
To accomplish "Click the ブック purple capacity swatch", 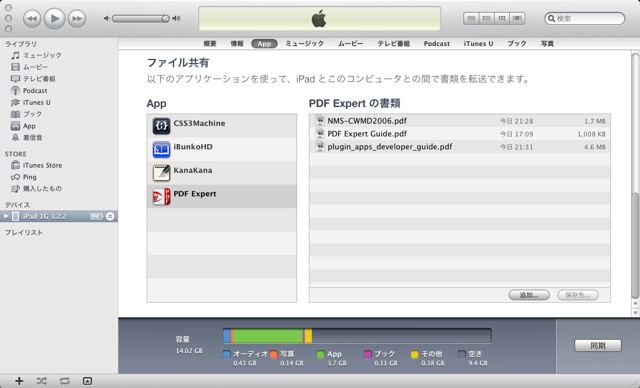I will [367, 354].
